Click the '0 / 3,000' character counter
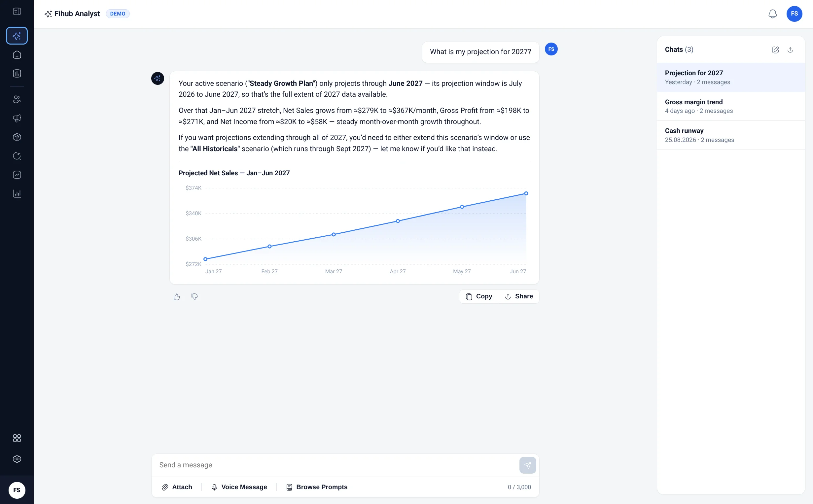 tap(519, 487)
